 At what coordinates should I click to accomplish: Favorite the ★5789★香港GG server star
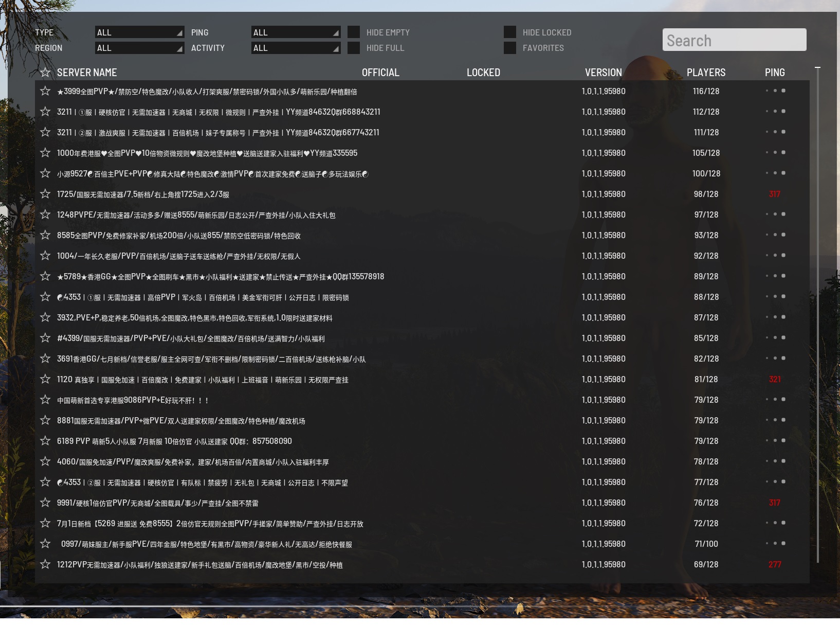[x=45, y=276]
